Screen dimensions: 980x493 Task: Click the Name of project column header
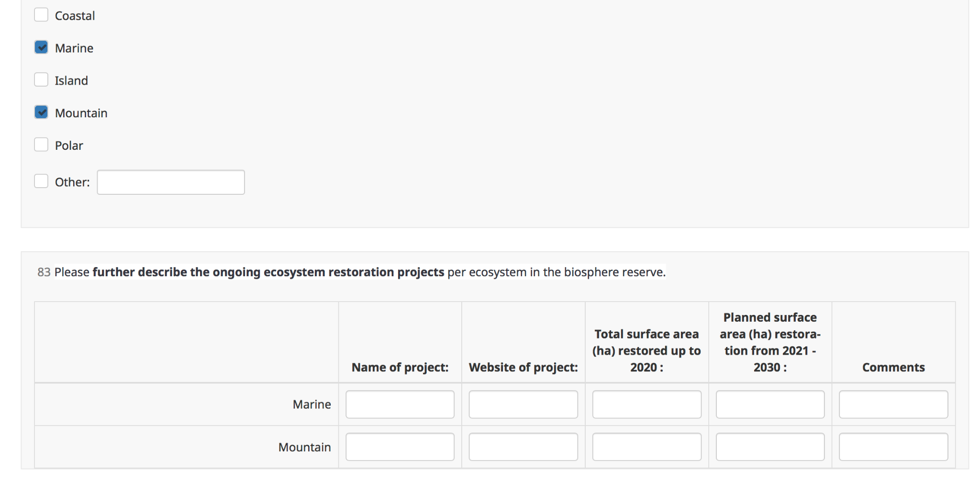tap(400, 367)
